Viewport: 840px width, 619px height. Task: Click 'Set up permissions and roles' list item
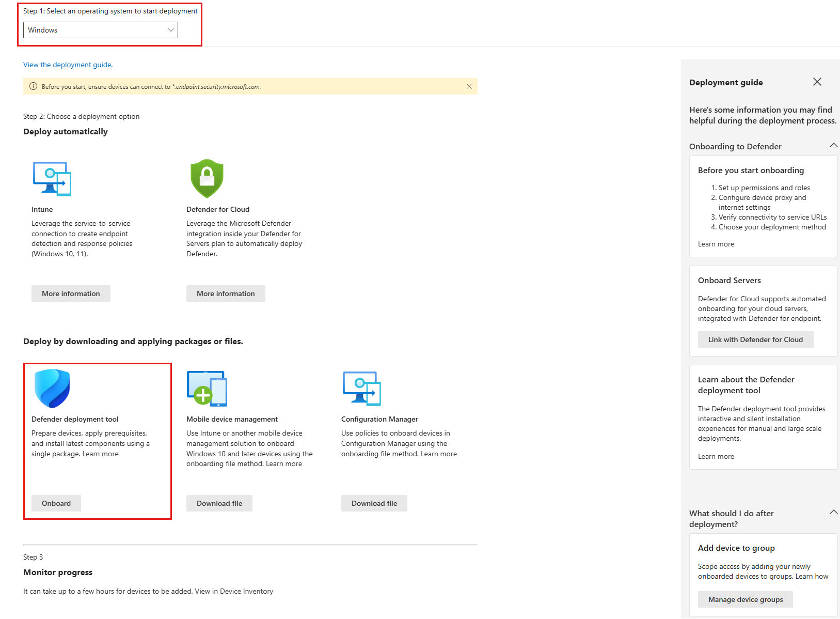(764, 188)
